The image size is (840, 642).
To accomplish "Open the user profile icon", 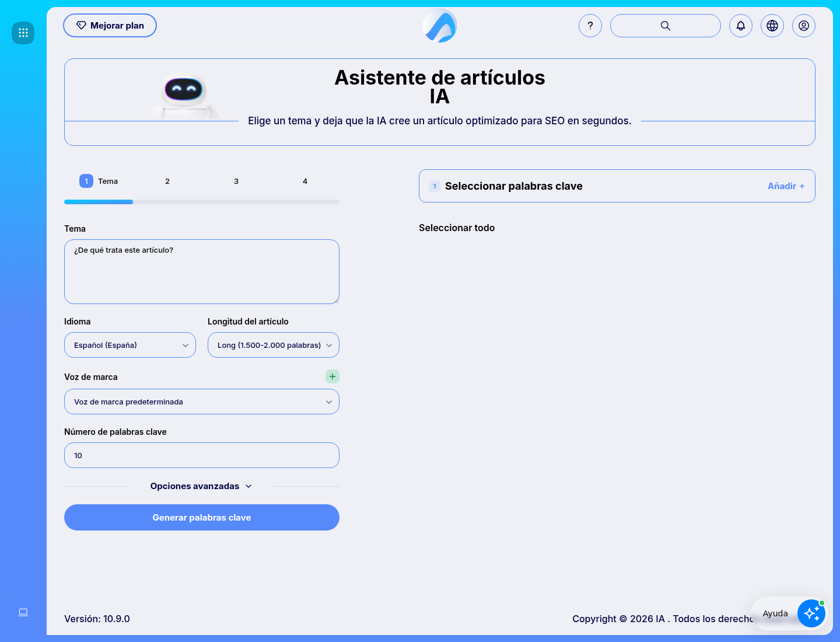I will tap(804, 26).
